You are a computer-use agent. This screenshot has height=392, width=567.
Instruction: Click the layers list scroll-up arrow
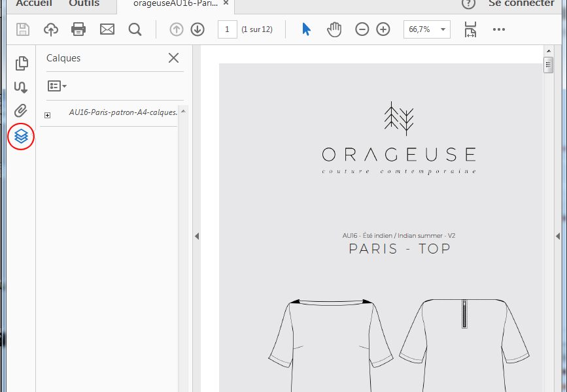coord(183,111)
